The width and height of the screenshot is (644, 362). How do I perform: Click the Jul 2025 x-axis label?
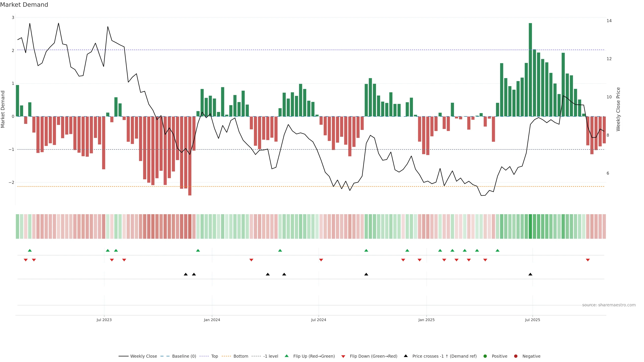click(532, 320)
